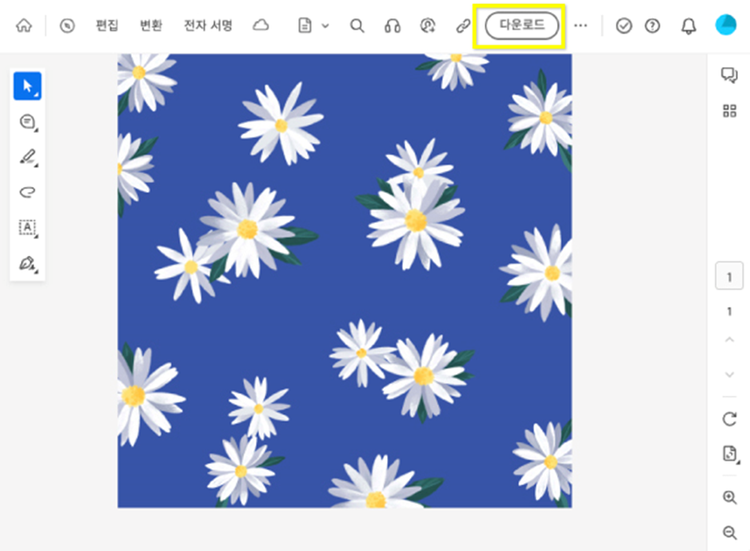
Task: Open the 편집 menu
Action: [107, 25]
